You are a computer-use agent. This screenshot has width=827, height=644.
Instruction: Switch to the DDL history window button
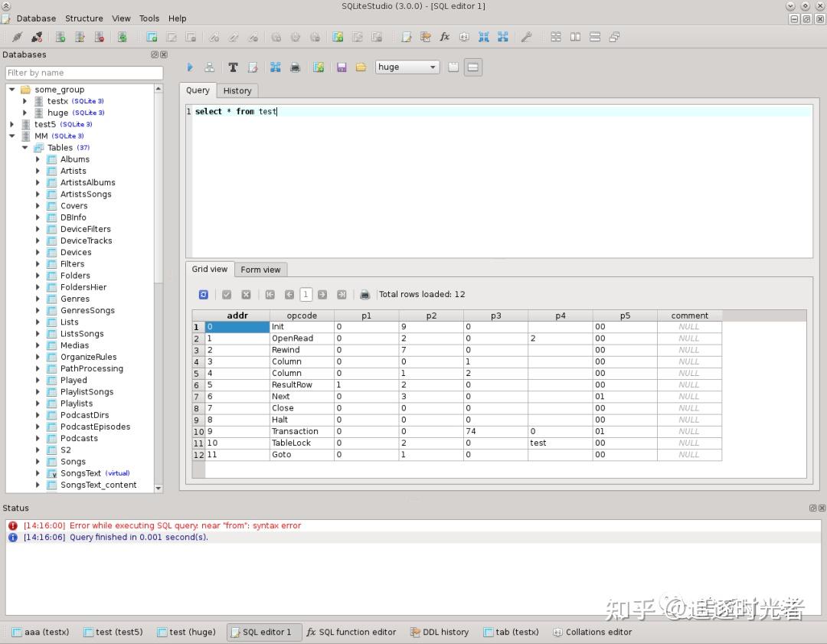439,632
